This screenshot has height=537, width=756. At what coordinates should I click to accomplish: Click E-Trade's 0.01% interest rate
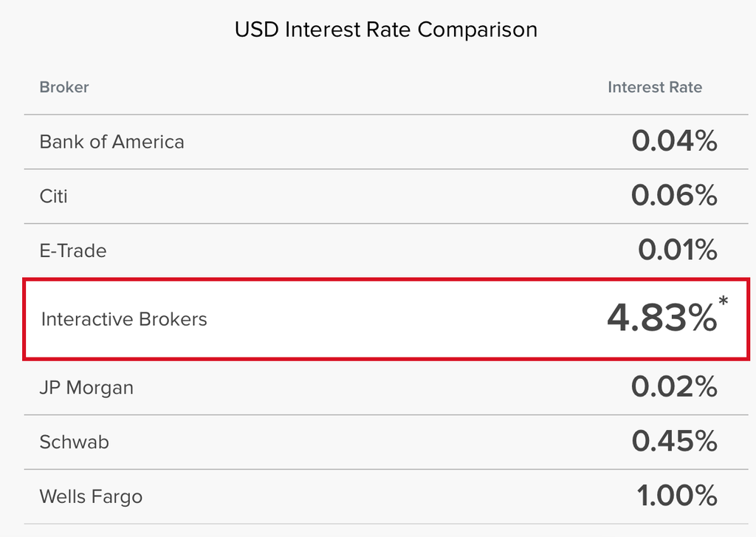coord(677,250)
